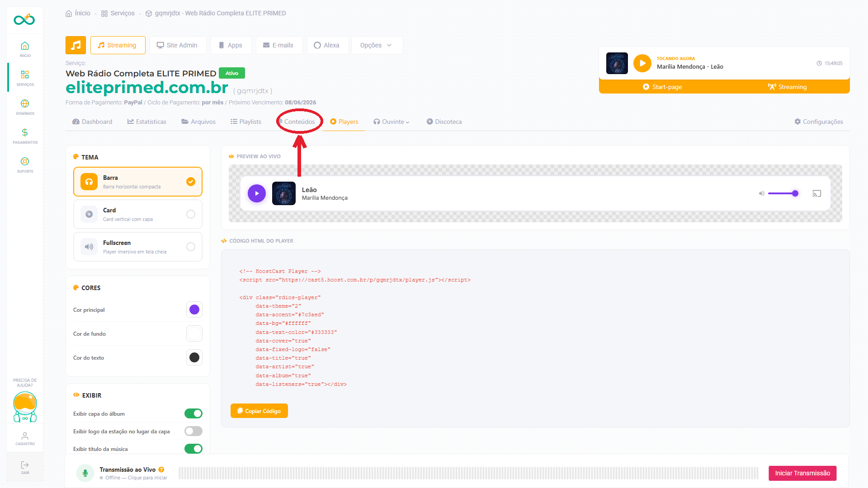Select the Players tab
The width and height of the screenshot is (868, 488).
344,122
